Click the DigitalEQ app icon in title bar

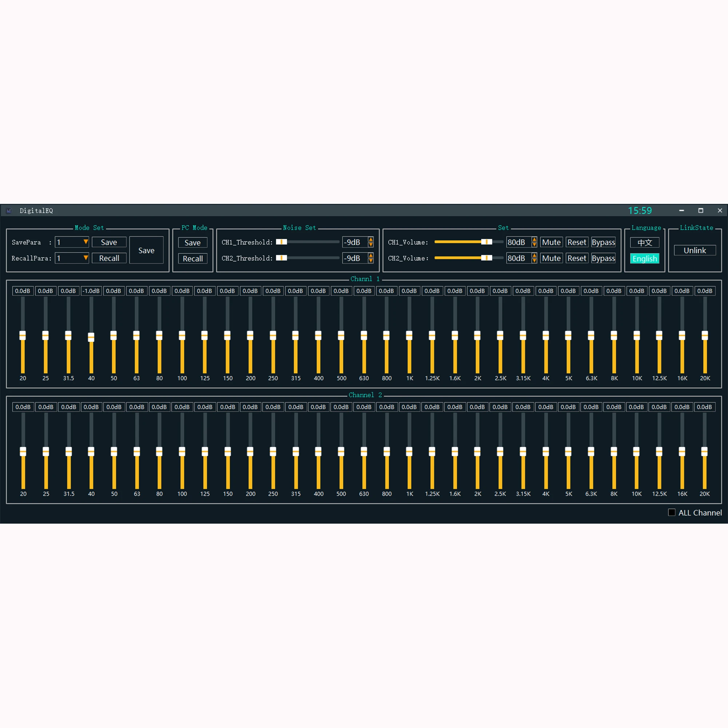pos(9,211)
